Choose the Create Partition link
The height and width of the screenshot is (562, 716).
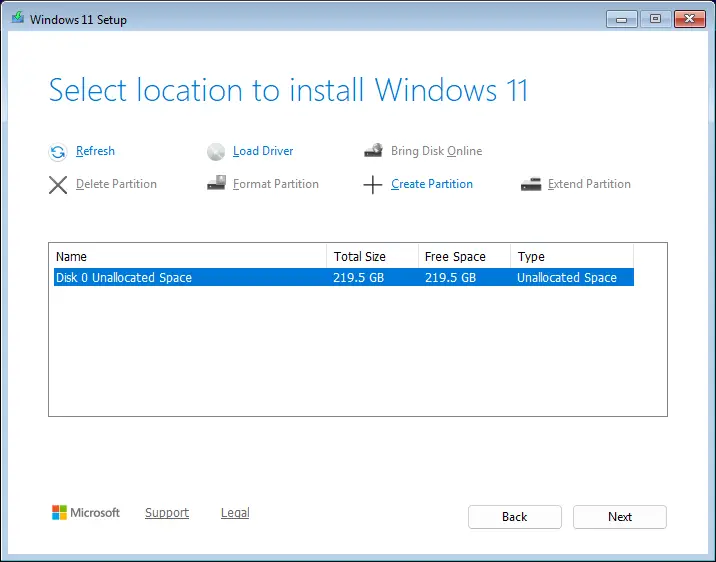432,184
